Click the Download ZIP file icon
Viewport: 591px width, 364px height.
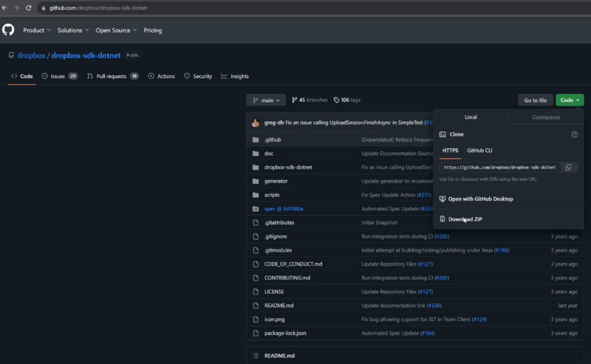443,219
